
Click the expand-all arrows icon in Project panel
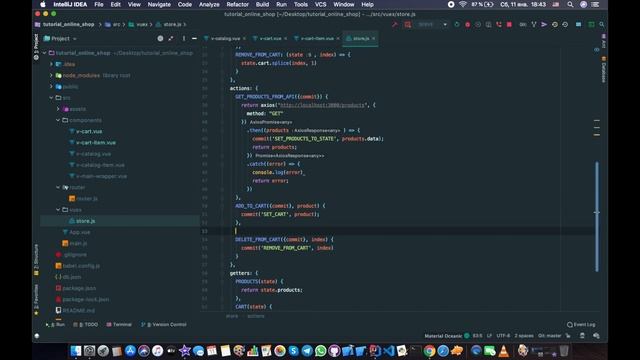point(171,38)
